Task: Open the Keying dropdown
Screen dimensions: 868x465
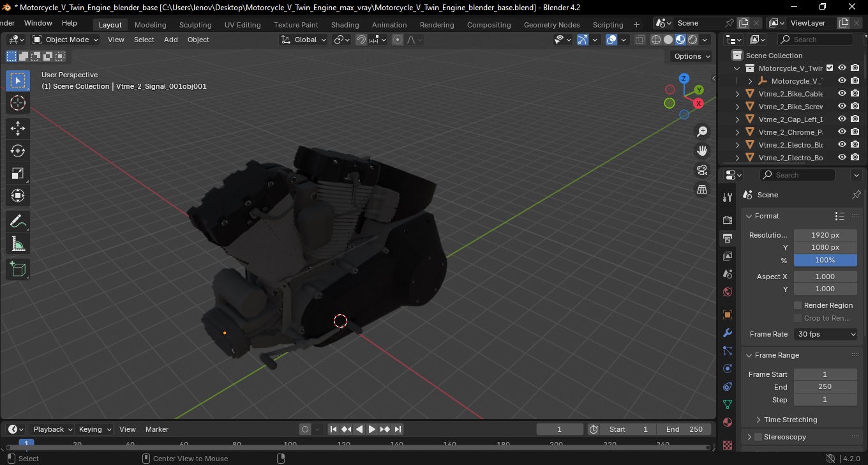Action: click(95, 429)
